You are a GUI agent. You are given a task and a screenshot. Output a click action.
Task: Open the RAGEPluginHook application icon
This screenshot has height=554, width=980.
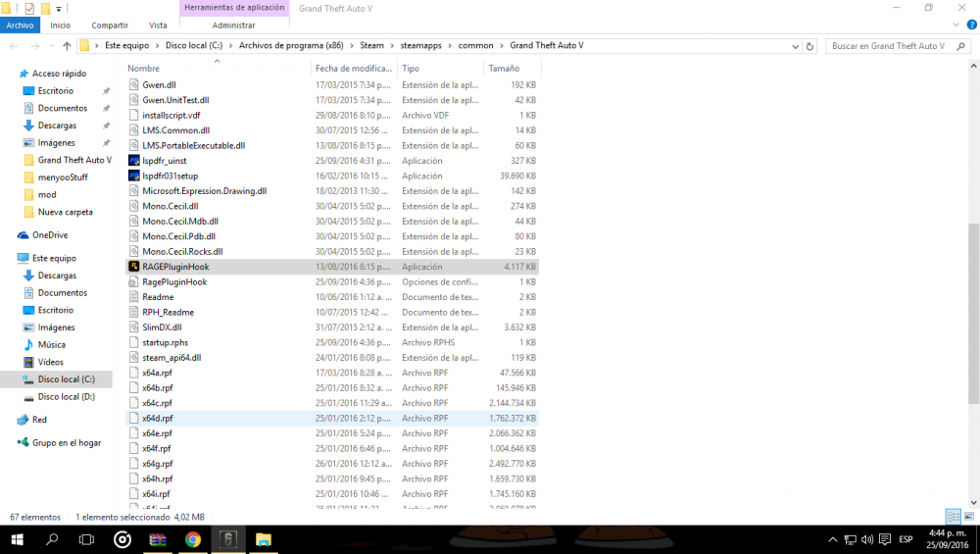coord(133,267)
